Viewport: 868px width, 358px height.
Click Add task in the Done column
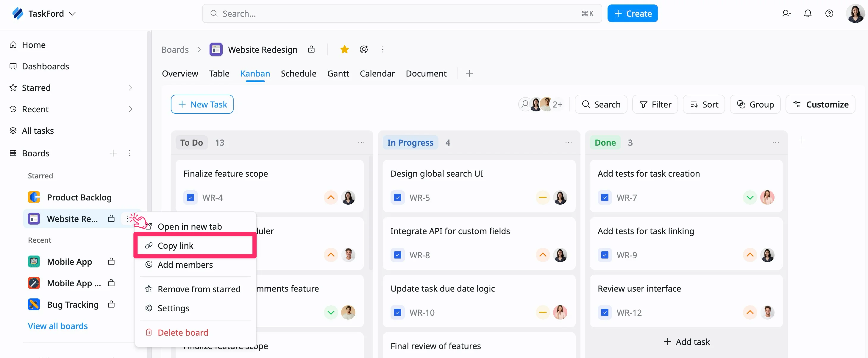(x=686, y=342)
